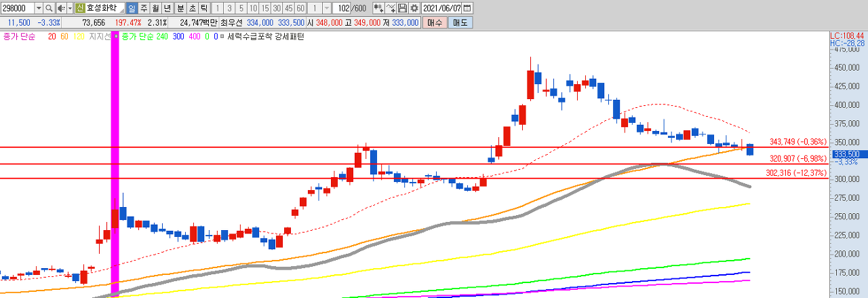The width and height of the screenshot is (868, 298).
Task: Click the 120 moving average legend
Action: (79, 36)
